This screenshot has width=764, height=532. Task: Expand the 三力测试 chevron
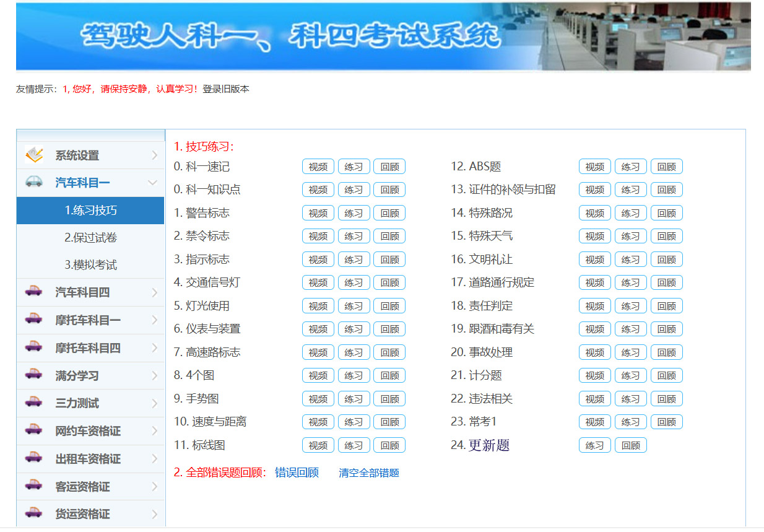click(x=154, y=403)
